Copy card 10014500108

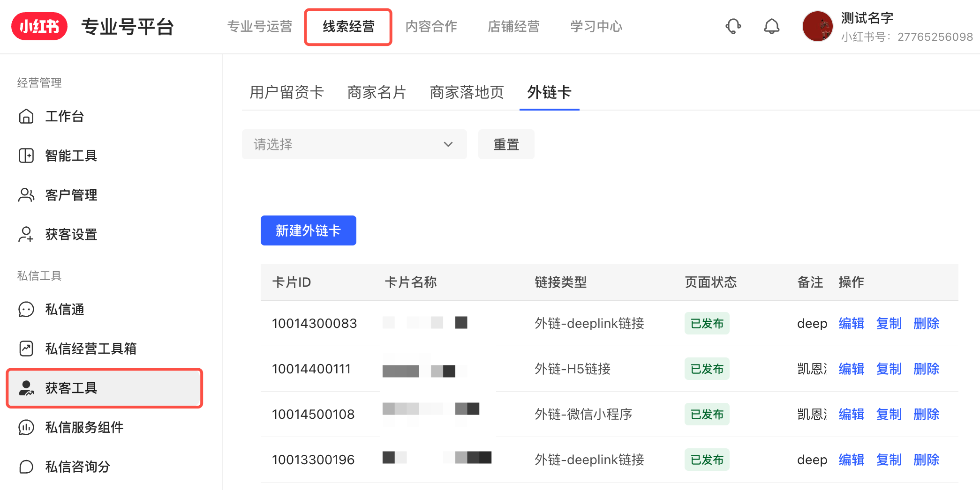tap(889, 414)
